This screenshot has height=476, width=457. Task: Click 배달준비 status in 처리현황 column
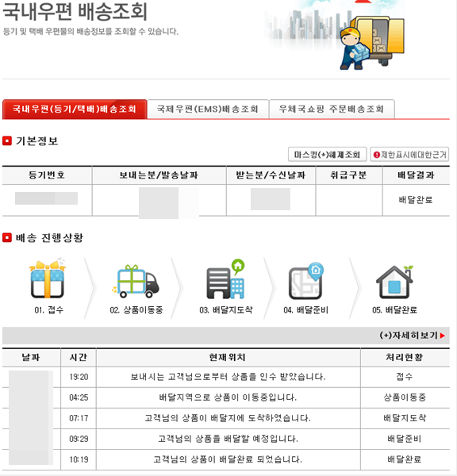tap(405, 439)
